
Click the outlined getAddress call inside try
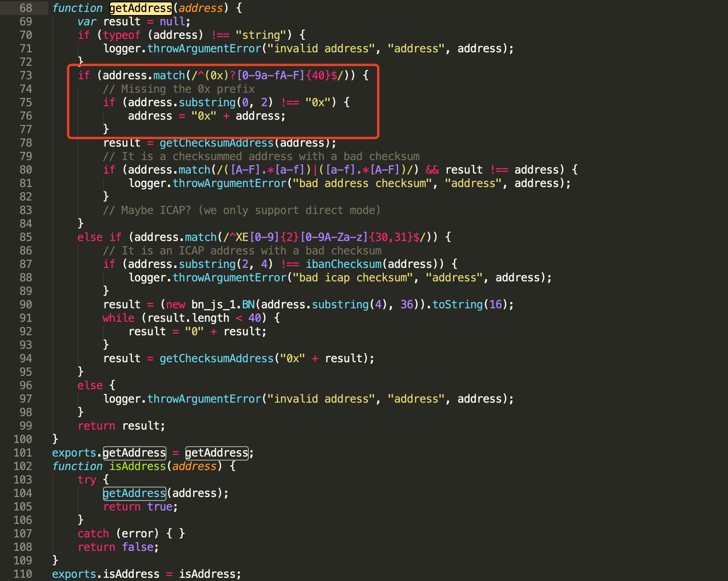tap(134, 493)
